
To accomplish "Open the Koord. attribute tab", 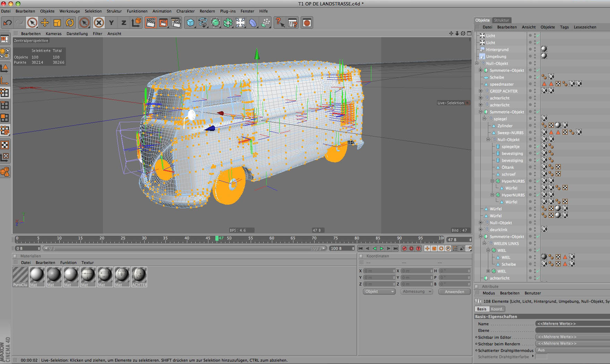I will (x=497, y=309).
